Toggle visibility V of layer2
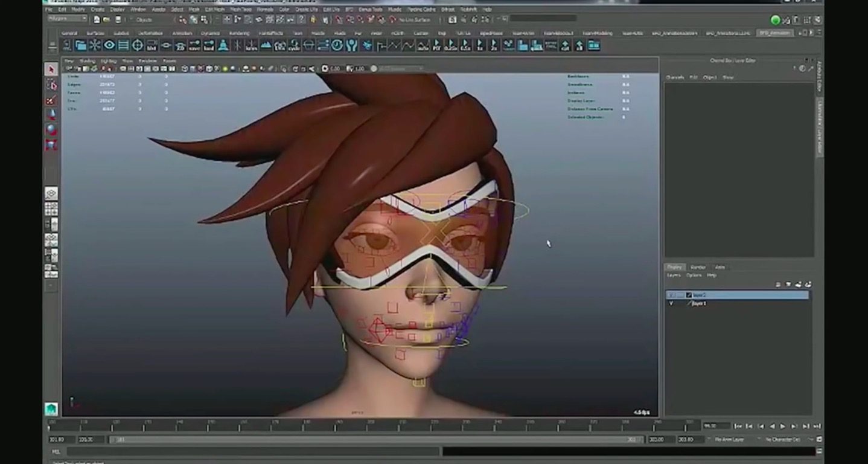The height and width of the screenshot is (464, 868). (x=671, y=295)
